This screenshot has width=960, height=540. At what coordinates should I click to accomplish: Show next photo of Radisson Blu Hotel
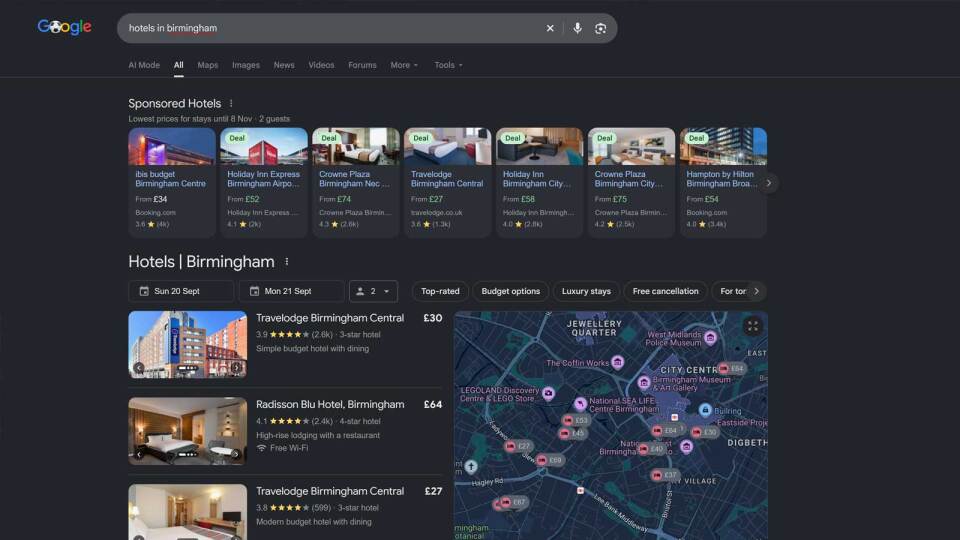point(236,454)
